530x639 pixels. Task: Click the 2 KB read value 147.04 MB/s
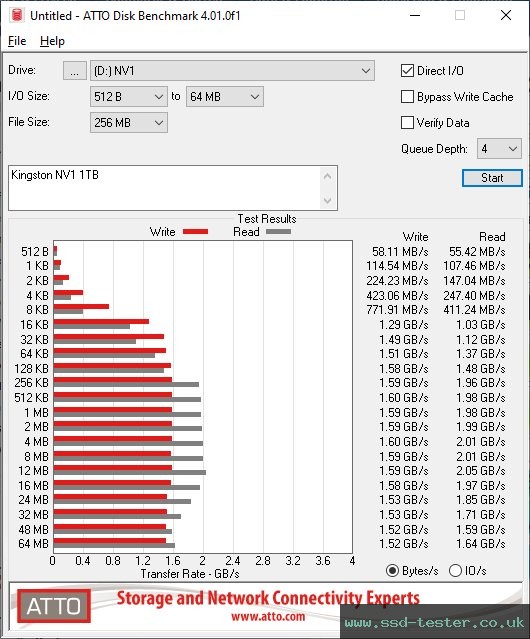click(x=474, y=281)
